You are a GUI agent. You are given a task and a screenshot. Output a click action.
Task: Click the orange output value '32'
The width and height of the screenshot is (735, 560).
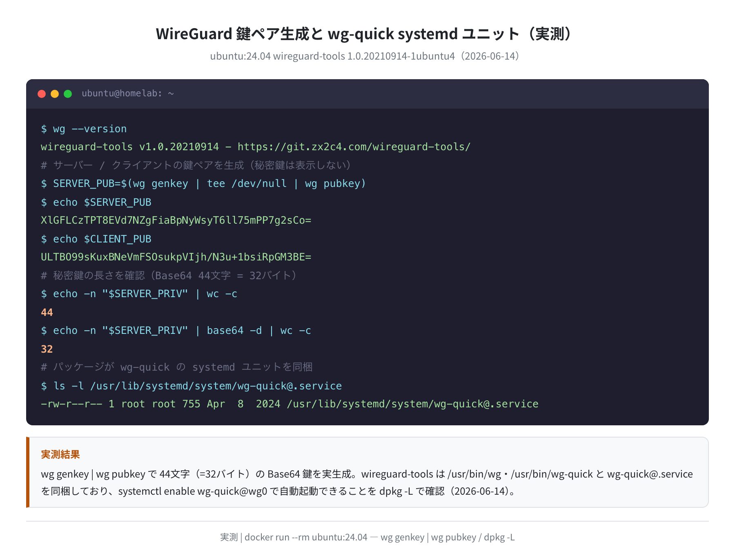47,349
